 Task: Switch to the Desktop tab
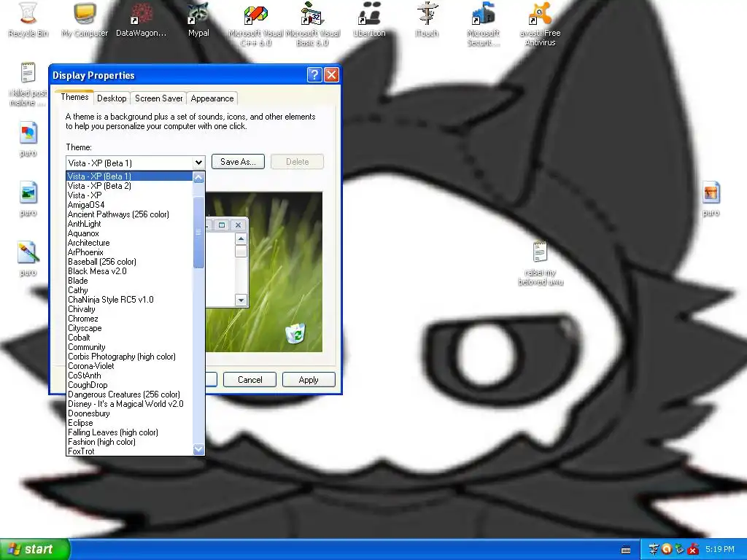click(x=112, y=98)
